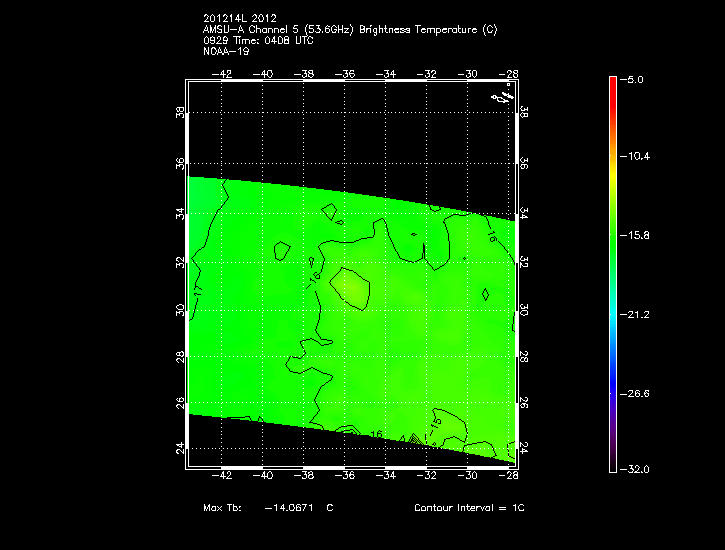Click the -36 longitude label on the bottom axis
This screenshot has height=550, width=725.
346,475
